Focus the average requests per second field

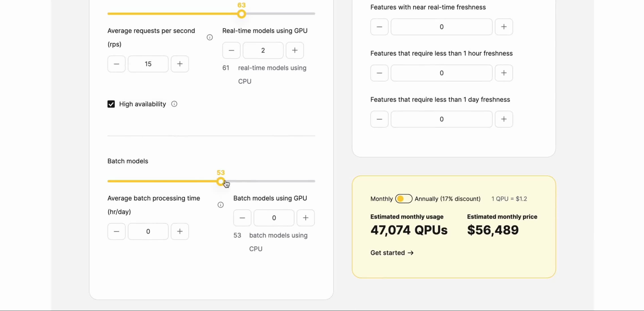pyautogui.click(x=148, y=64)
